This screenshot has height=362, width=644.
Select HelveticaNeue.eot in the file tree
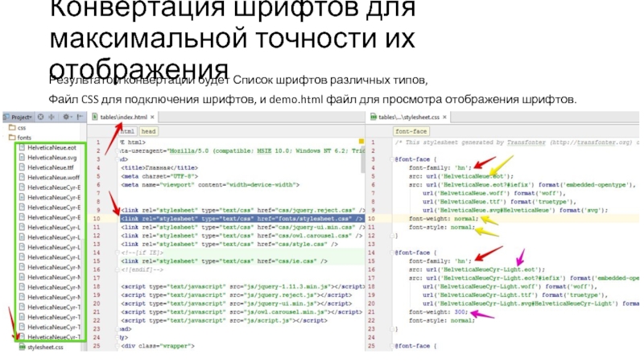52,147
